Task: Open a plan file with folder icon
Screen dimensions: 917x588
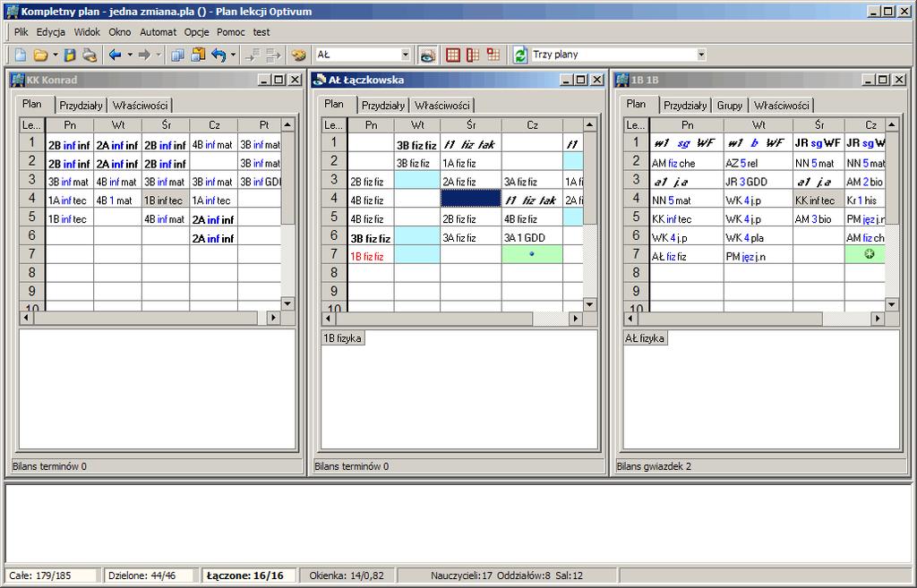Action: 39,55
